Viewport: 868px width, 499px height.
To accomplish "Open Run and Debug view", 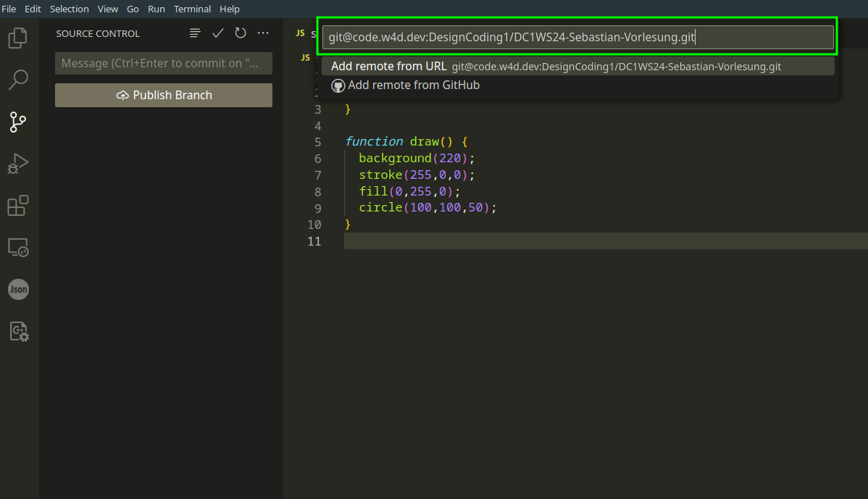I will (x=18, y=164).
